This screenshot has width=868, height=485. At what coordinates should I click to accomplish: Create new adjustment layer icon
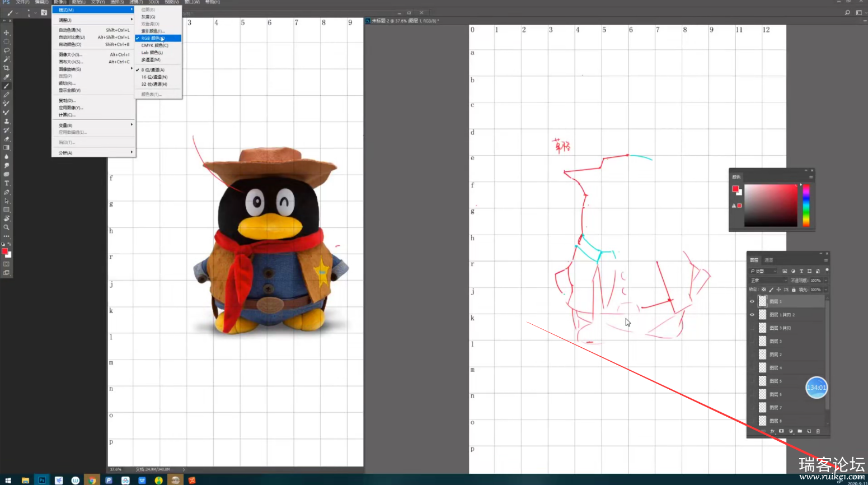(790, 431)
